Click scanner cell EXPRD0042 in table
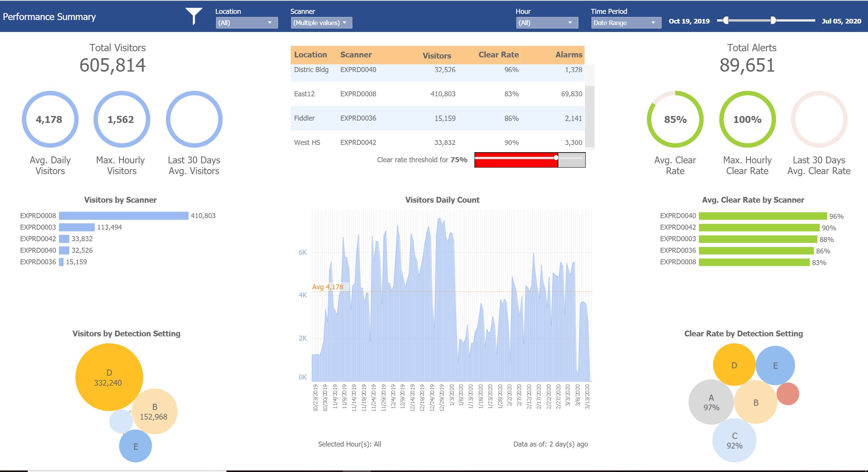 (x=358, y=143)
